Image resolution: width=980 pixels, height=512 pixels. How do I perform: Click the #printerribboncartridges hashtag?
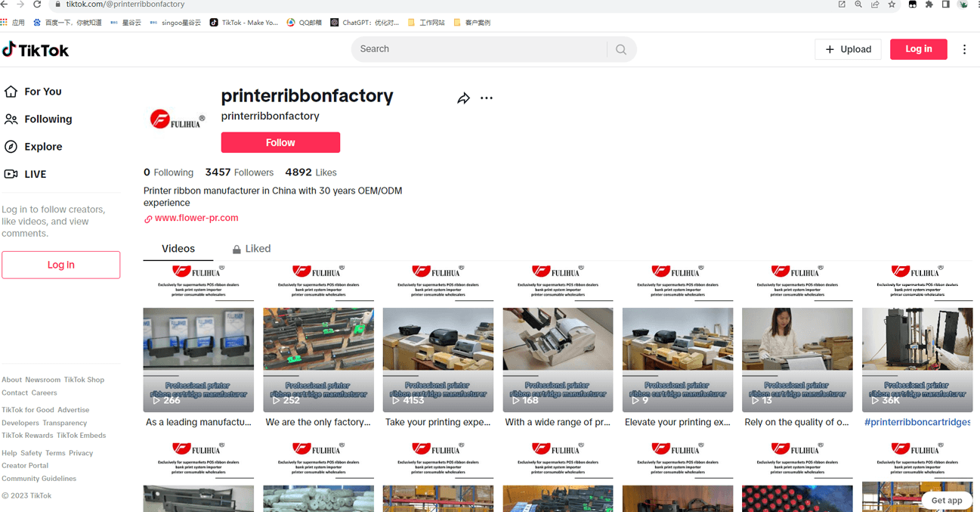pyautogui.click(x=917, y=423)
